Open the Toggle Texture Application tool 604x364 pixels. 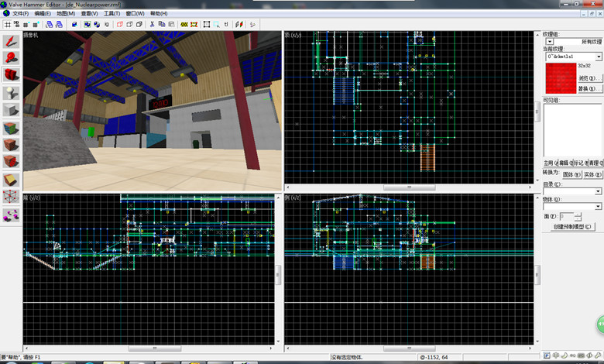coord(11,128)
